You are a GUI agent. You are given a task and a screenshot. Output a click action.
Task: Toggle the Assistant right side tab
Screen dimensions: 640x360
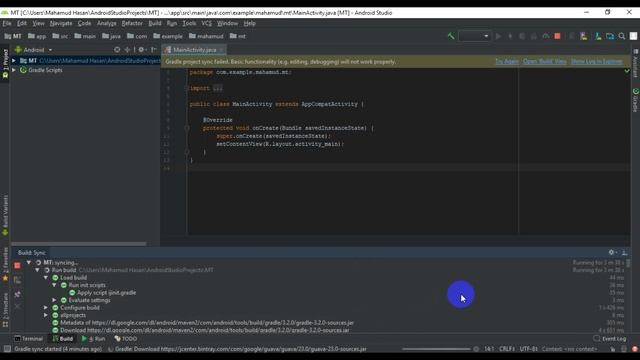[636, 64]
